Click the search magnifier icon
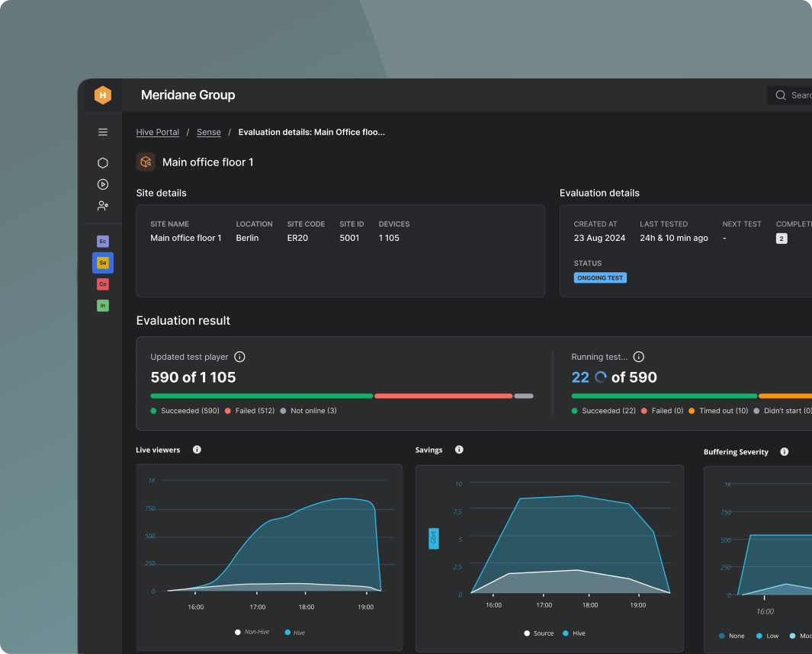 (x=781, y=95)
